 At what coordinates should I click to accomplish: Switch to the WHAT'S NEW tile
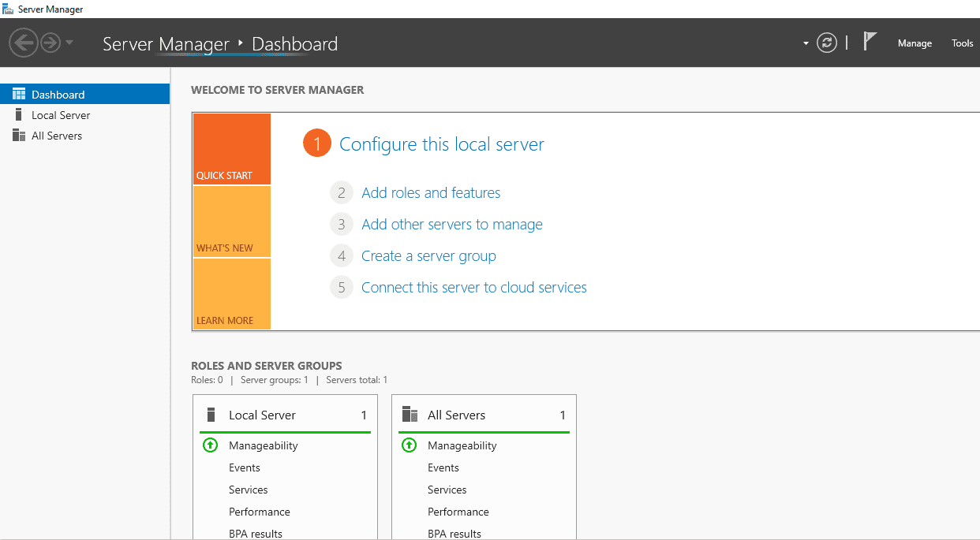231,222
